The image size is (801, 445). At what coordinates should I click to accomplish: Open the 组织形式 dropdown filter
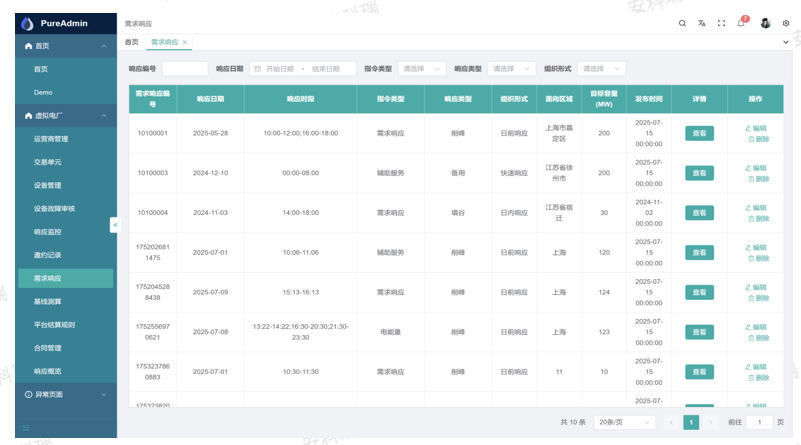click(601, 68)
